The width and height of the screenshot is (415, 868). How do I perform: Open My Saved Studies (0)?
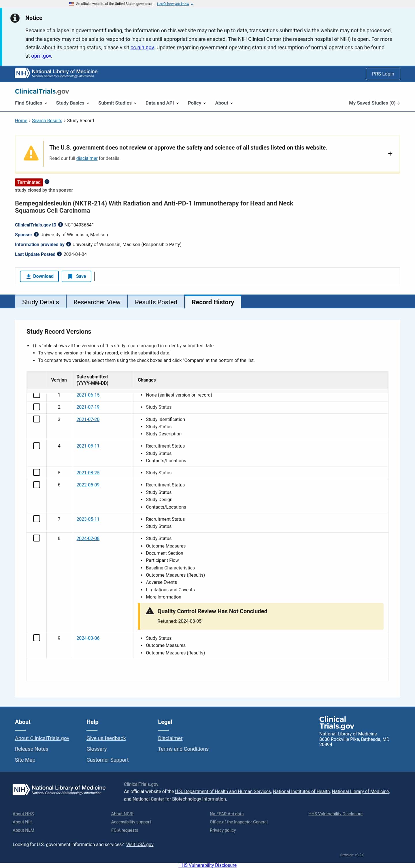[x=374, y=103]
